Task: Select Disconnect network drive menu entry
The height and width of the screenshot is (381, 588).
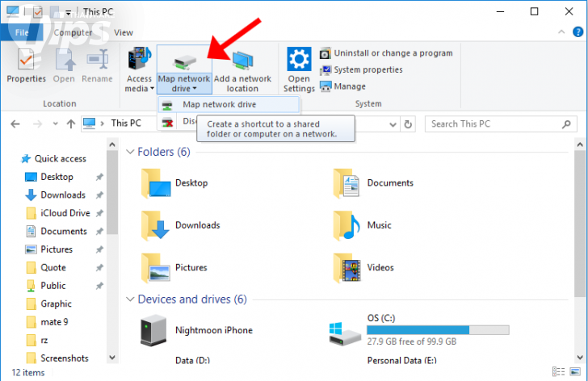Action: tap(177, 121)
